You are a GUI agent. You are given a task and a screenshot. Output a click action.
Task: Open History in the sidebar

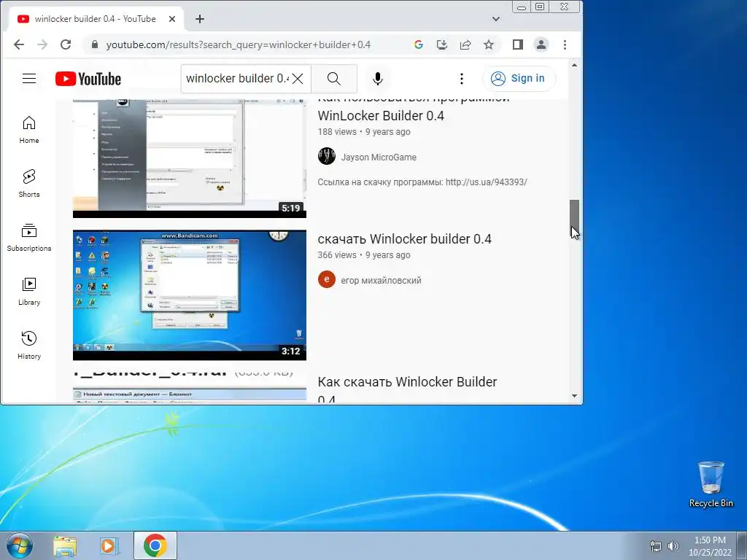29,345
